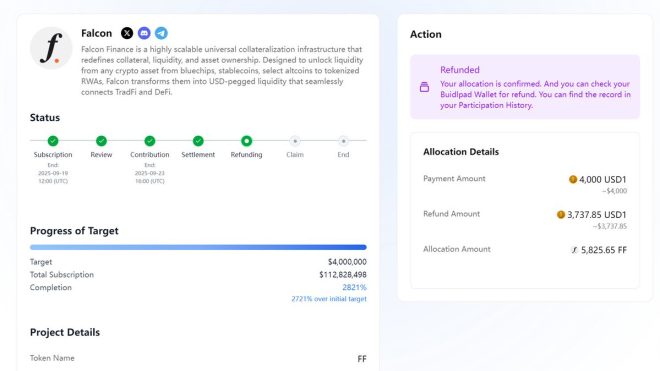
Task: Select the Subscription status step marker
Action: pos(53,141)
